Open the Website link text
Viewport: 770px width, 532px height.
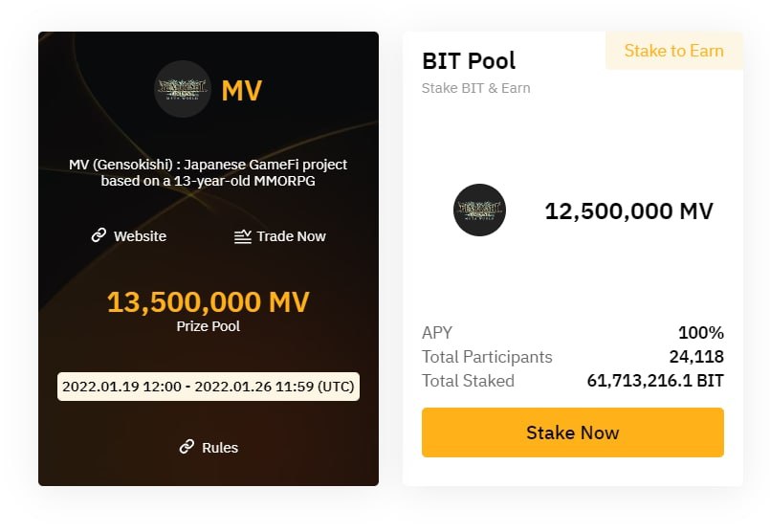[140, 236]
